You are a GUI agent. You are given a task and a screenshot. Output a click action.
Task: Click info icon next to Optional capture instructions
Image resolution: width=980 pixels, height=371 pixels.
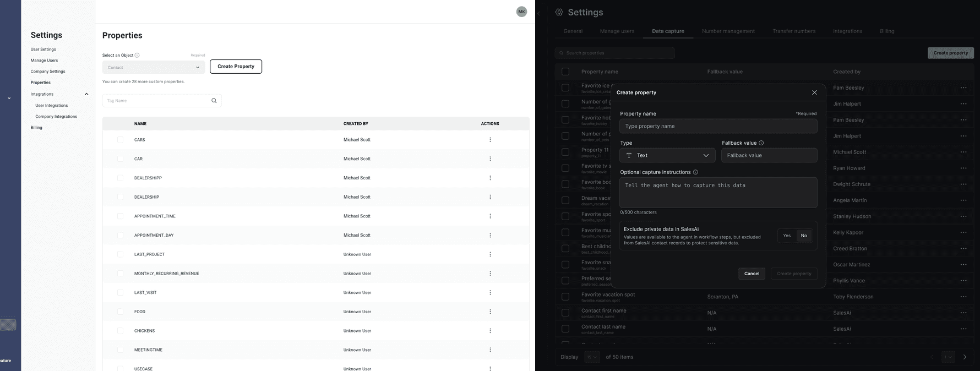695,172
